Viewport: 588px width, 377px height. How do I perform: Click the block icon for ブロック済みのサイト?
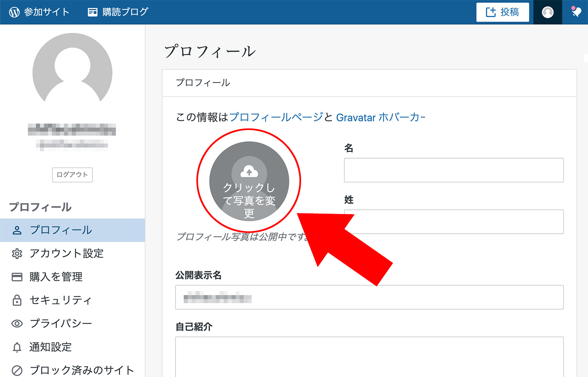pyautogui.click(x=17, y=370)
